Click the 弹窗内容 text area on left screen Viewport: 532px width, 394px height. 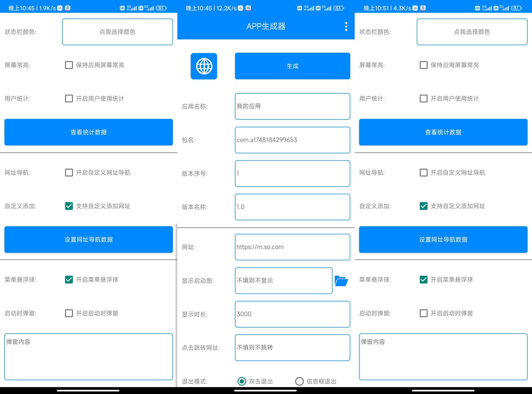89,357
